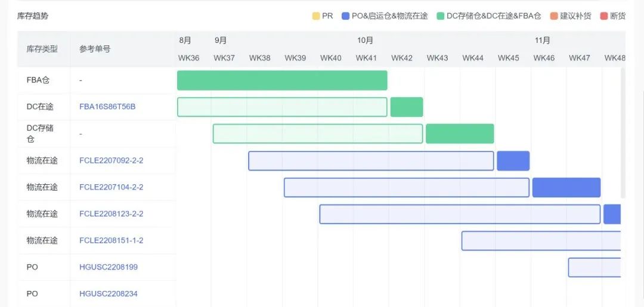Select the outlined DC存储仓 bar
This screenshot has width=644, height=307.
tap(318, 134)
